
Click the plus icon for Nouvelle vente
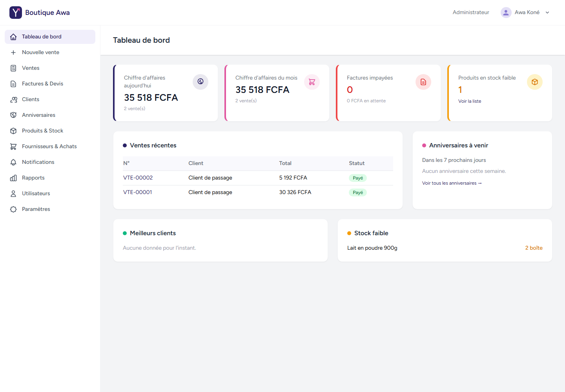click(x=13, y=53)
